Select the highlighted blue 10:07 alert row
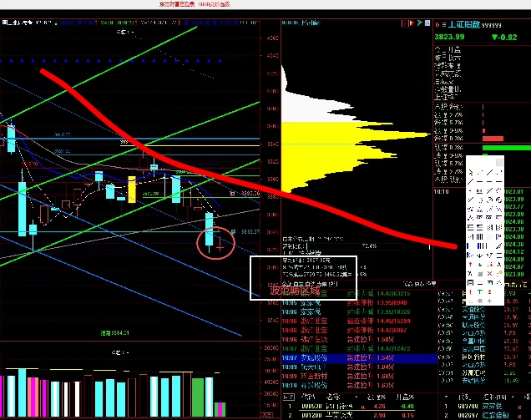 pyautogui.click(x=360, y=357)
